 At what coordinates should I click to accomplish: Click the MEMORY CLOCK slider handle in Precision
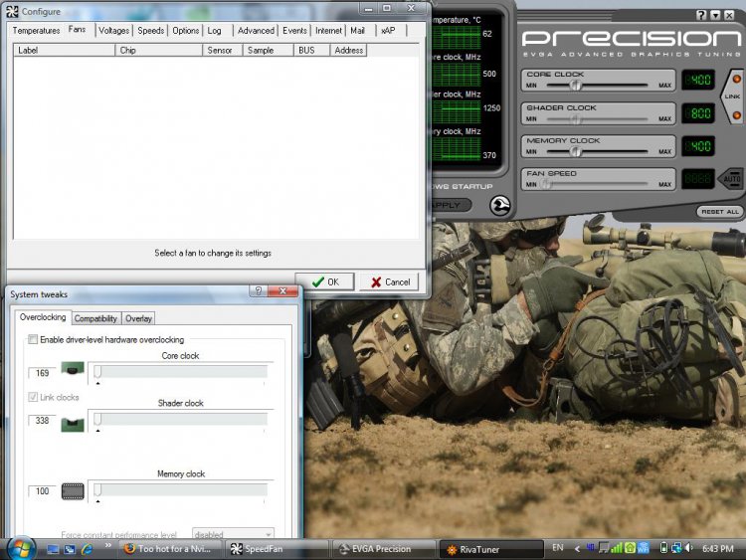pos(575,151)
